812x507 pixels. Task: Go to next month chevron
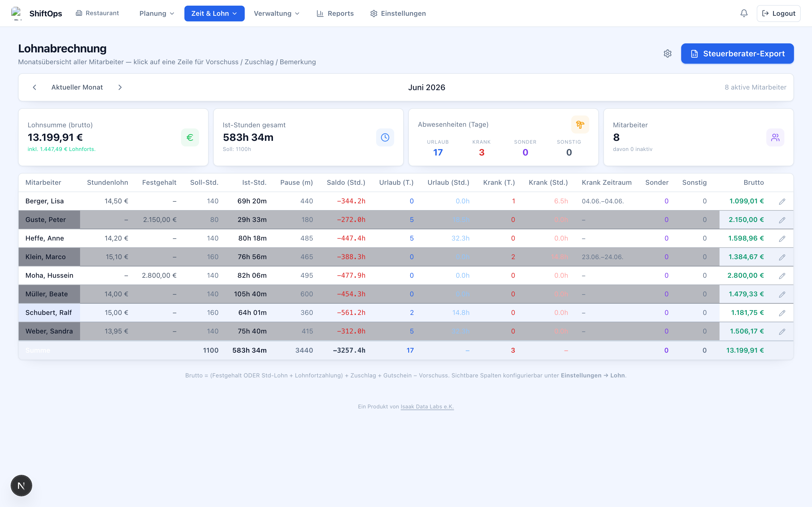[120, 87]
